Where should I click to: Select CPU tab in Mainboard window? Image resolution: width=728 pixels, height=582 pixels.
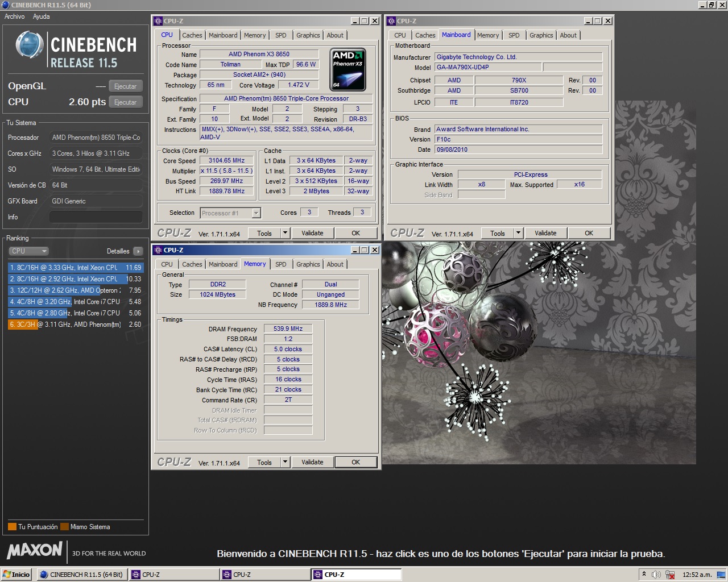[400, 35]
